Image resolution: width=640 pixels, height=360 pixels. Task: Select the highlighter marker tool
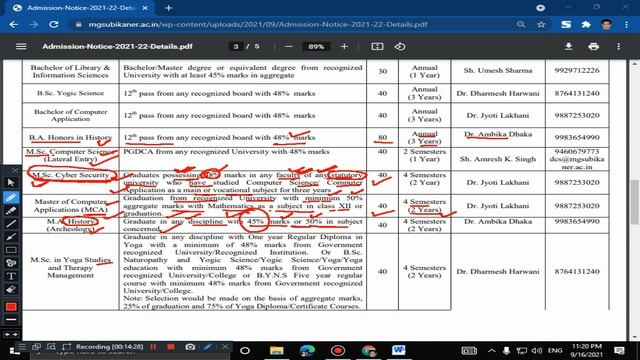(x=11, y=211)
